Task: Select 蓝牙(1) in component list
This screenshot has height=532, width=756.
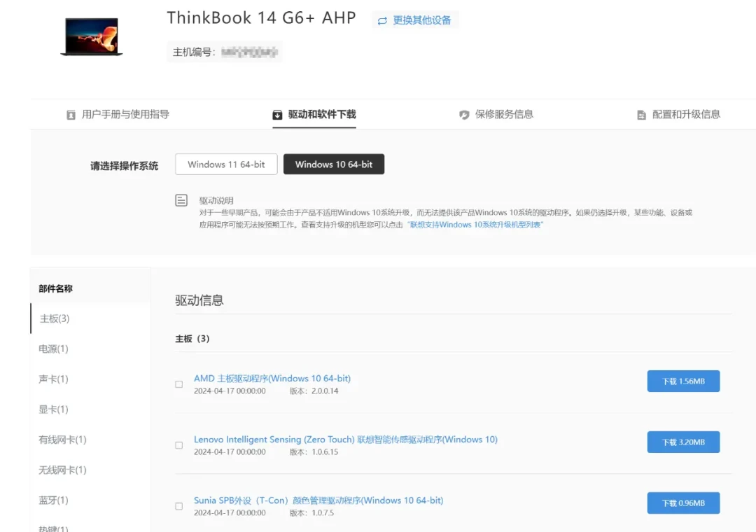Action: tap(53, 500)
